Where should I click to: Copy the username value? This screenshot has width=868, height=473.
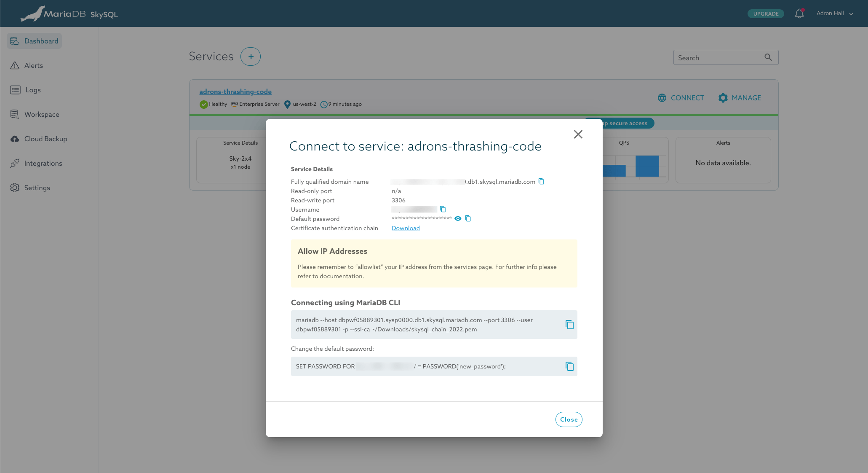[x=443, y=209]
